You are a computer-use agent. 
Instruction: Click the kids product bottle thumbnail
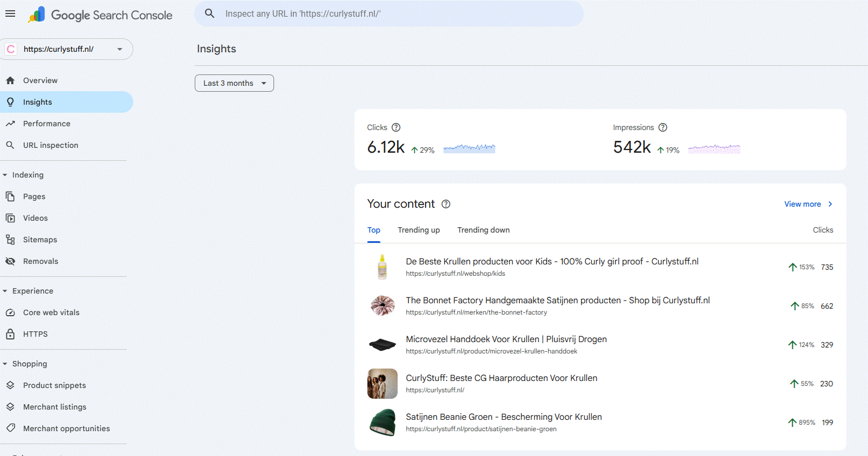382,267
